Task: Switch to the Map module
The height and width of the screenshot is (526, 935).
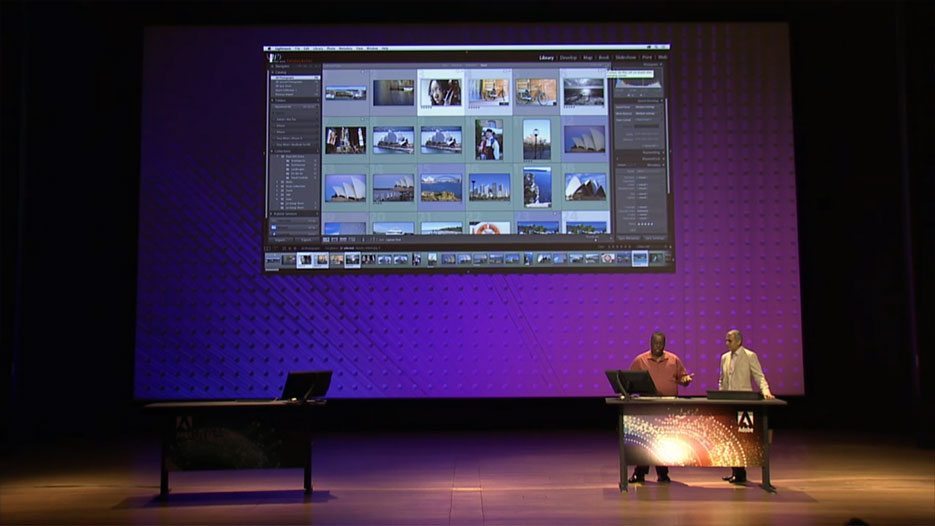Action: [588, 58]
